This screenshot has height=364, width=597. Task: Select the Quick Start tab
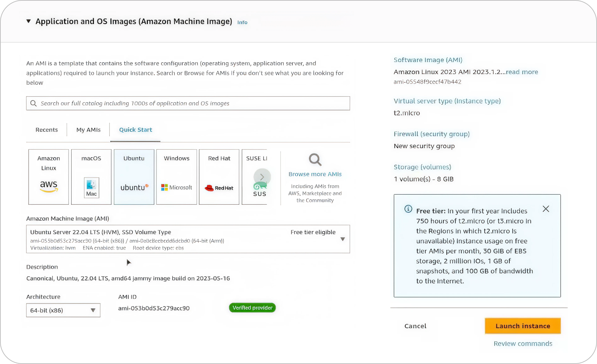click(x=136, y=130)
